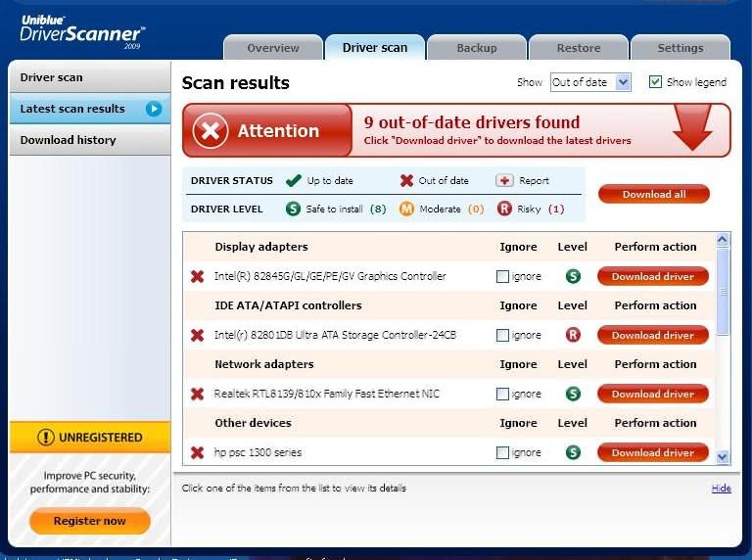Image resolution: width=752 pixels, height=560 pixels.
Task: Toggle the Show legend checkbox
Action: click(655, 82)
